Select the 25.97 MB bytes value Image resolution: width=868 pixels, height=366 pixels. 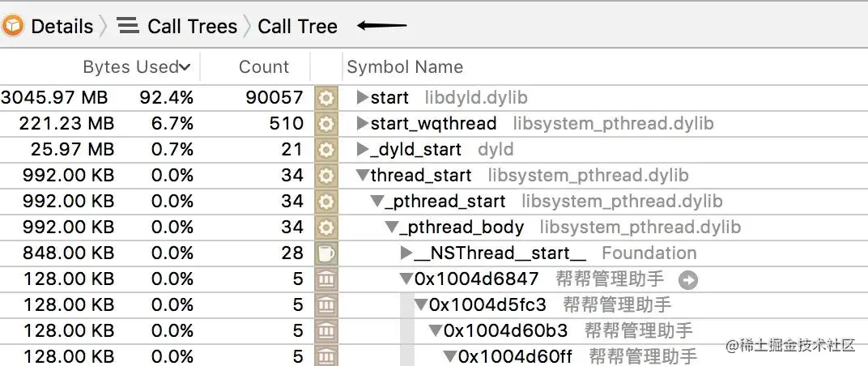(72, 150)
